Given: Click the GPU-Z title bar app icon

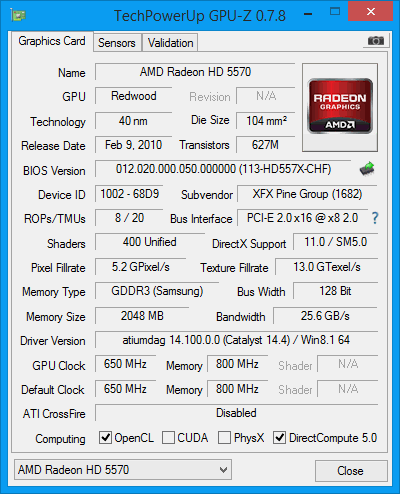Looking at the screenshot, I should pyautogui.click(x=18, y=15).
